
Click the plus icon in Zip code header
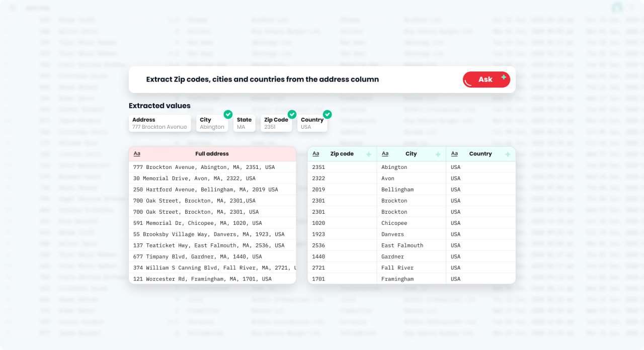click(369, 154)
